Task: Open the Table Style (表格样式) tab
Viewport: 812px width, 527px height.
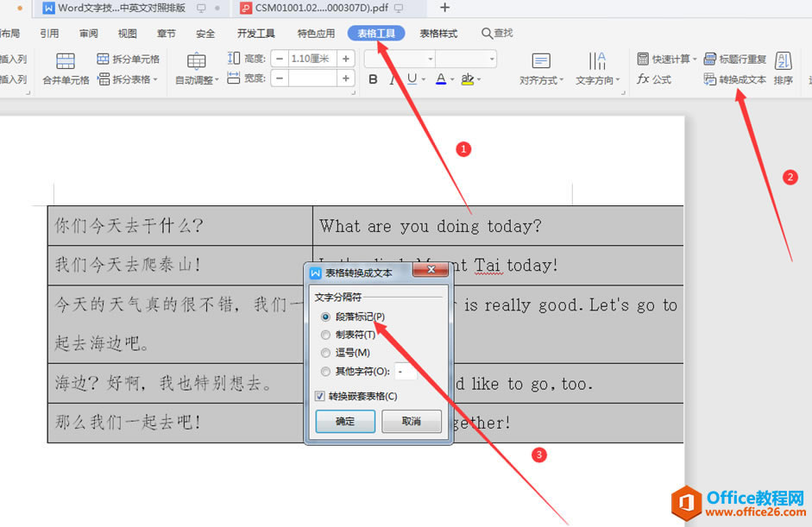Action: click(438, 34)
